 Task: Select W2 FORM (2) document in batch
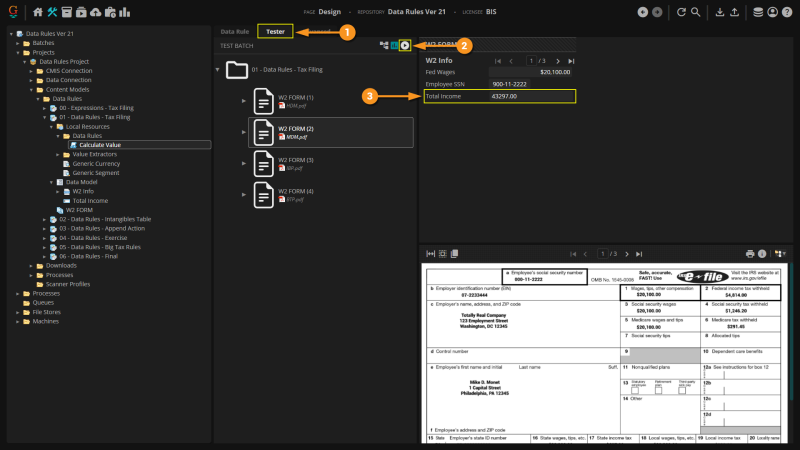331,133
